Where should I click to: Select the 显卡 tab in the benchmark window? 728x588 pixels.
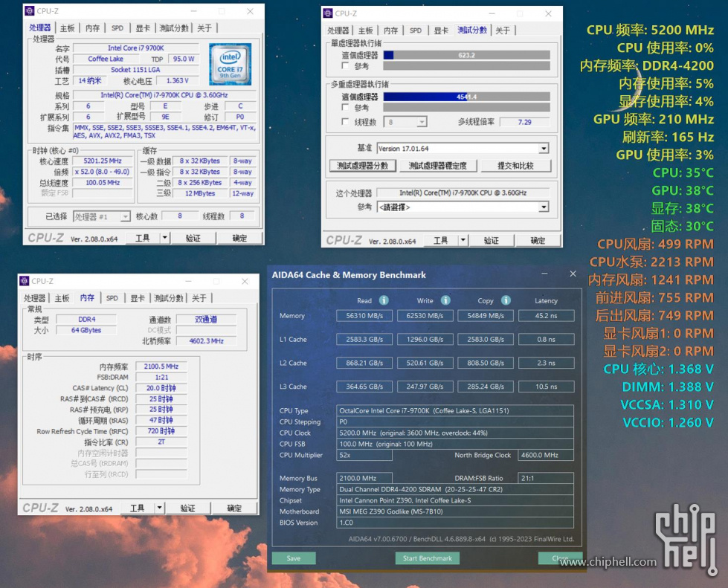click(x=441, y=30)
